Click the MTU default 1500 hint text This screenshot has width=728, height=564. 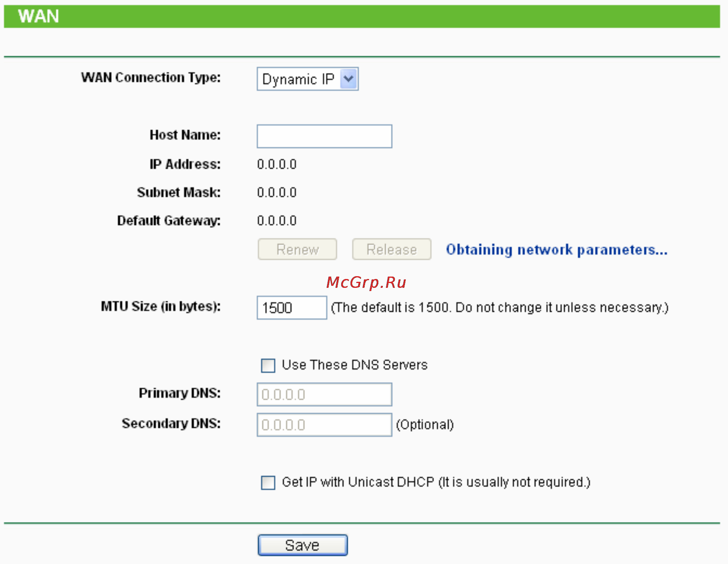(x=500, y=308)
